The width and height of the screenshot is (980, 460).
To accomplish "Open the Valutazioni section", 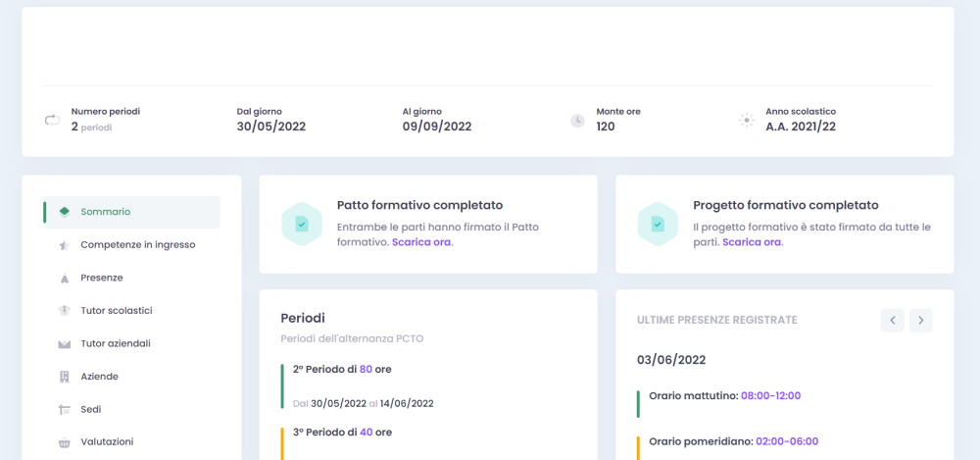I will (107, 442).
